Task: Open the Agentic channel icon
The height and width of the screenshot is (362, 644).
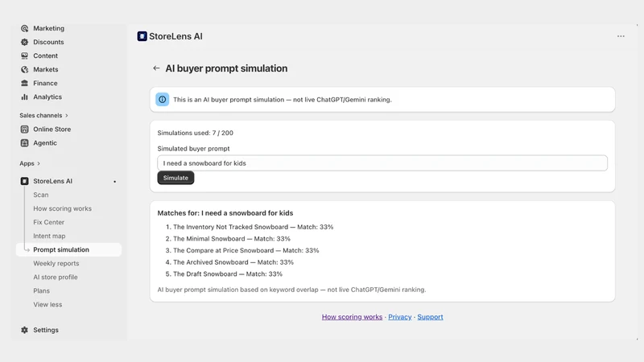Action: point(25,143)
